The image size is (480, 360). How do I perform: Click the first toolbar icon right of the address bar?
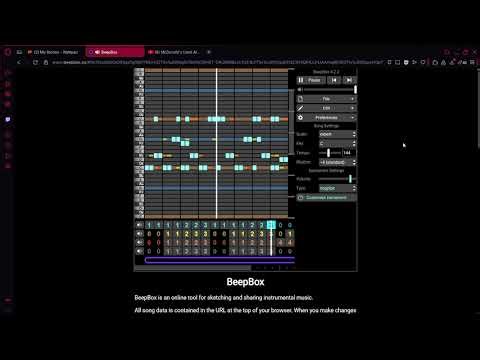coord(389,62)
